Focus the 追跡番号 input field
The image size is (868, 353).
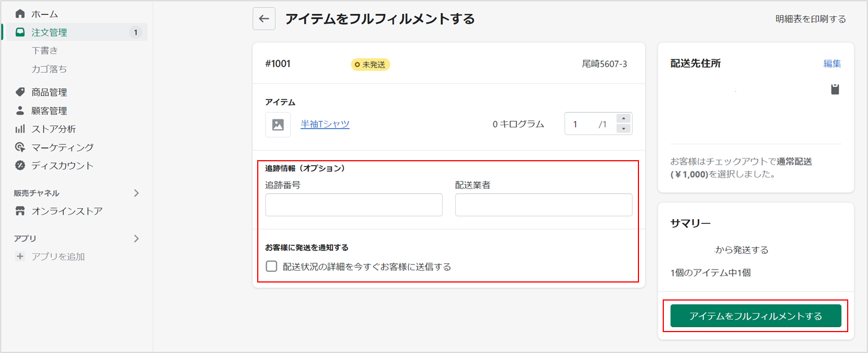point(354,205)
